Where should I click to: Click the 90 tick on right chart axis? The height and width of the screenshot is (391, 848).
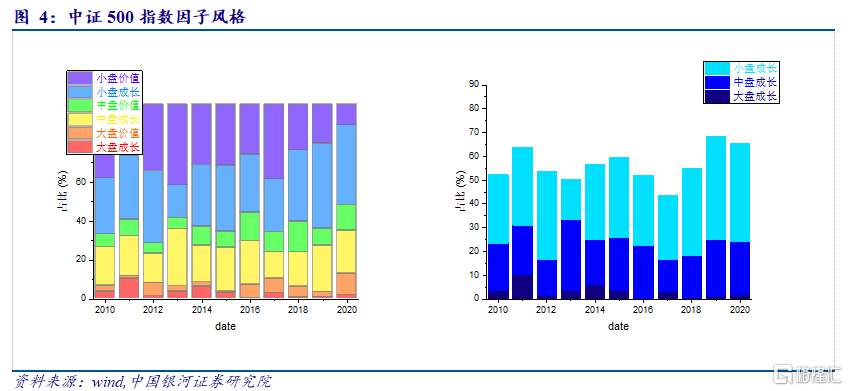(x=474, y=84)
